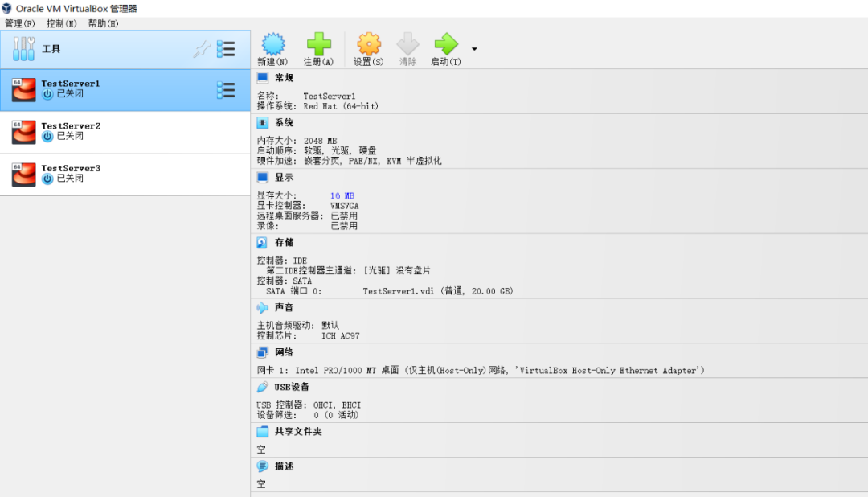Open the 共享文件夹 section heading link
Screen dimensions: 868x497
click(x=298, y=432)
